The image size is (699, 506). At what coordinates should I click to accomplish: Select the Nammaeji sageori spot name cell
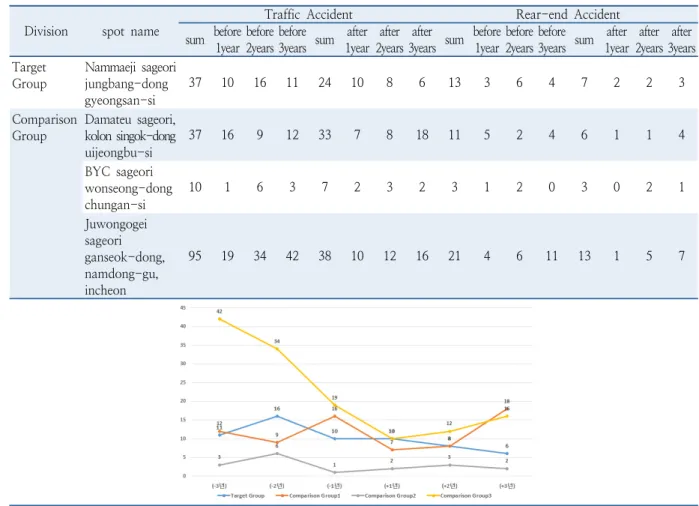pos(130,83)
